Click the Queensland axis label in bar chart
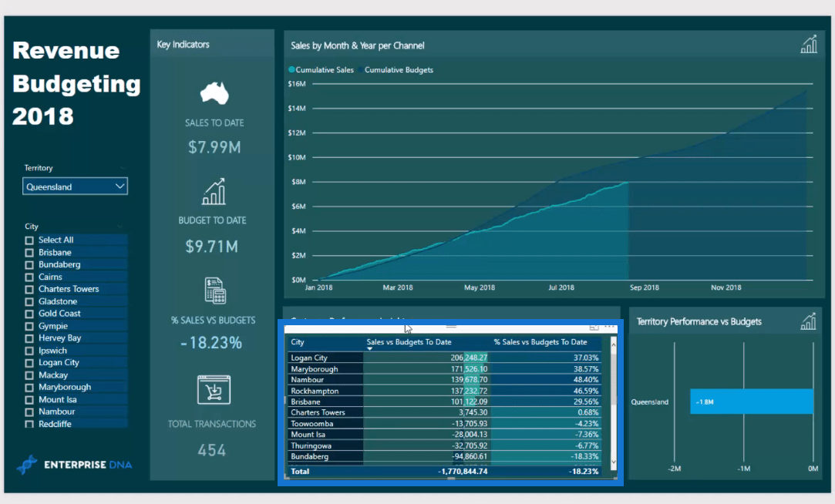Screen dimensions: 835x504 [650, 402]
